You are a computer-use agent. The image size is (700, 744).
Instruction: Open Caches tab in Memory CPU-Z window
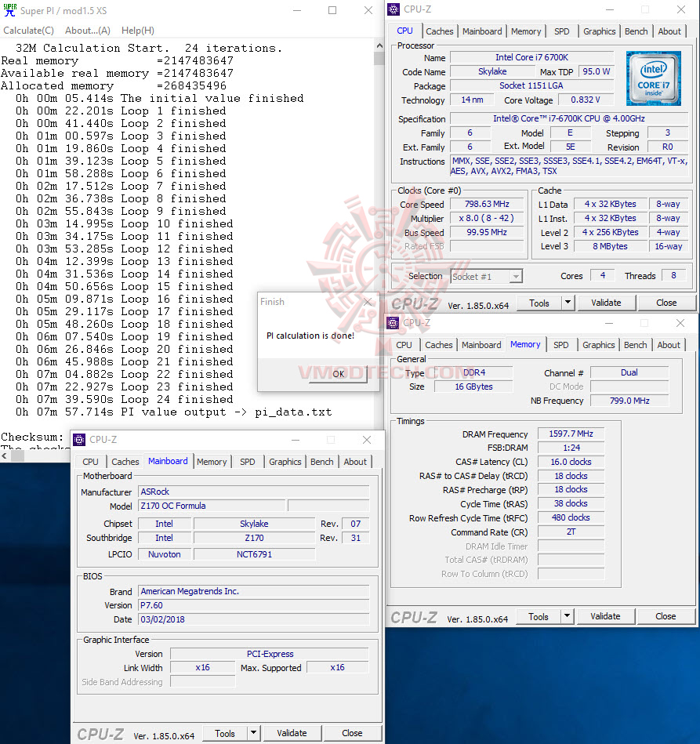click(438, 345)
